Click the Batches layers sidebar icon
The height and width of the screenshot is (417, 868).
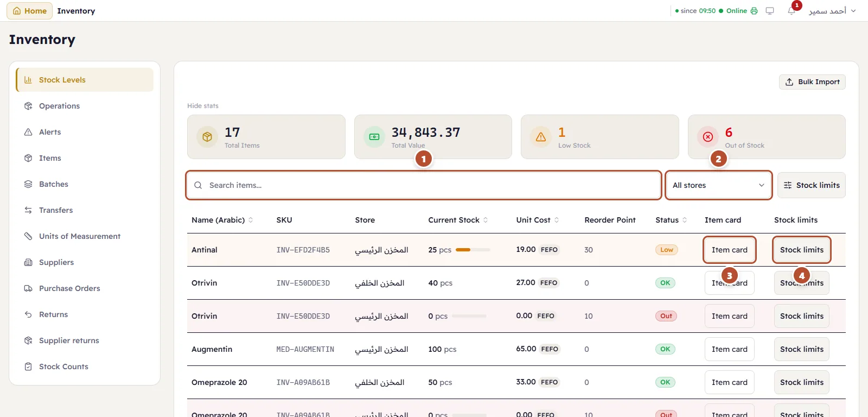(28, 184)
